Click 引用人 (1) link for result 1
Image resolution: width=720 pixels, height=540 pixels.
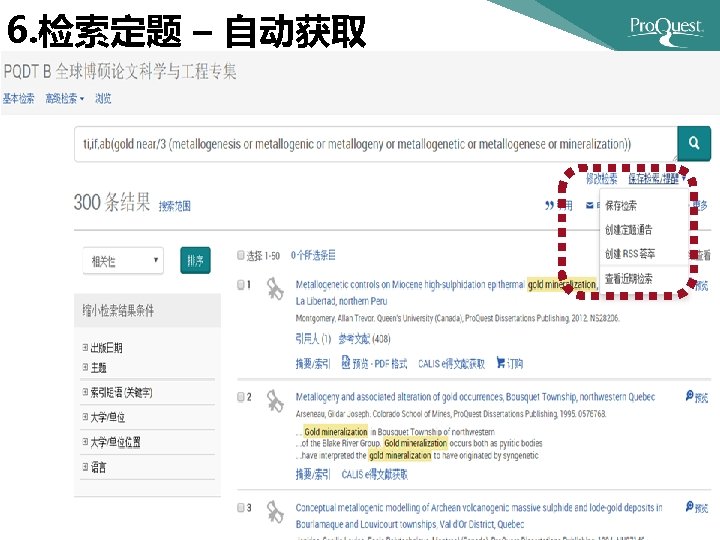[x=313, y=338]
